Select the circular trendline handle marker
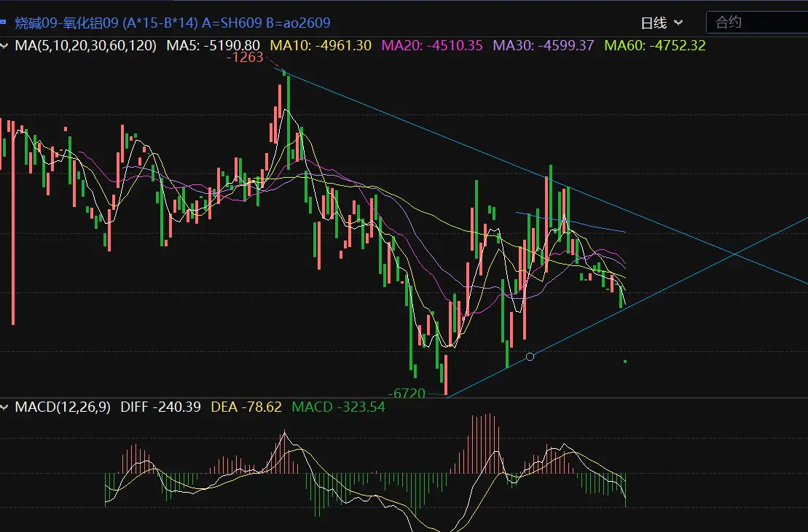 click(x=530, y=356)
